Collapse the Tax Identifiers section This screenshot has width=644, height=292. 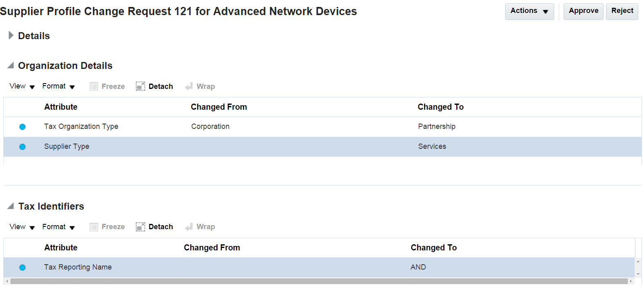pos(11,206)
